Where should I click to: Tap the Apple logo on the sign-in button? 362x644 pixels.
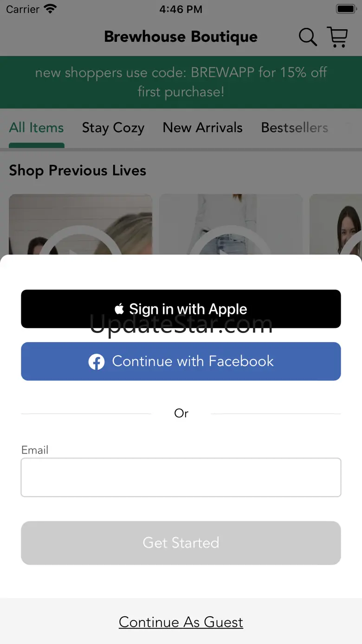tap(119, 309)
